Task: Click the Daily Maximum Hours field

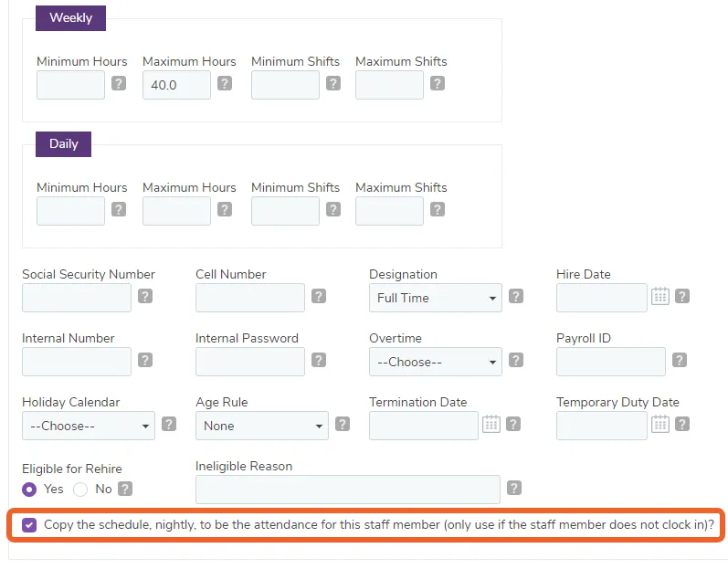Action: [176, 211]
